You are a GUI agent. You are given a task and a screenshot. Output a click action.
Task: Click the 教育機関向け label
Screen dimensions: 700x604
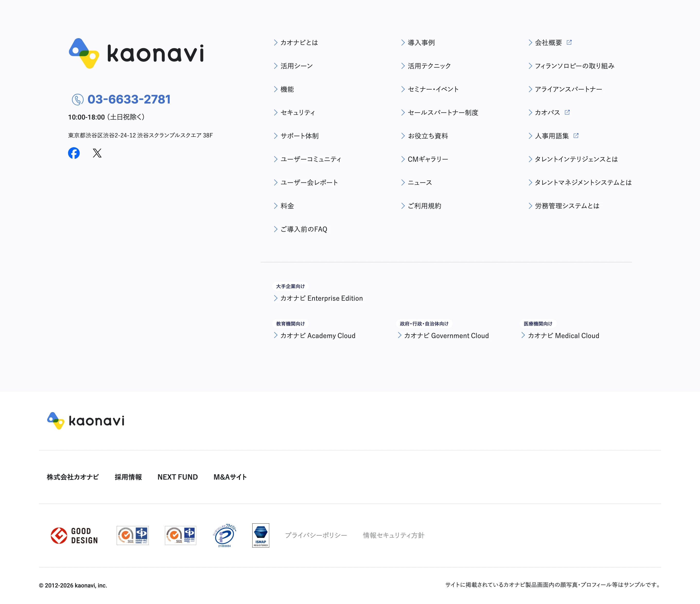click(x=290, y=324)
